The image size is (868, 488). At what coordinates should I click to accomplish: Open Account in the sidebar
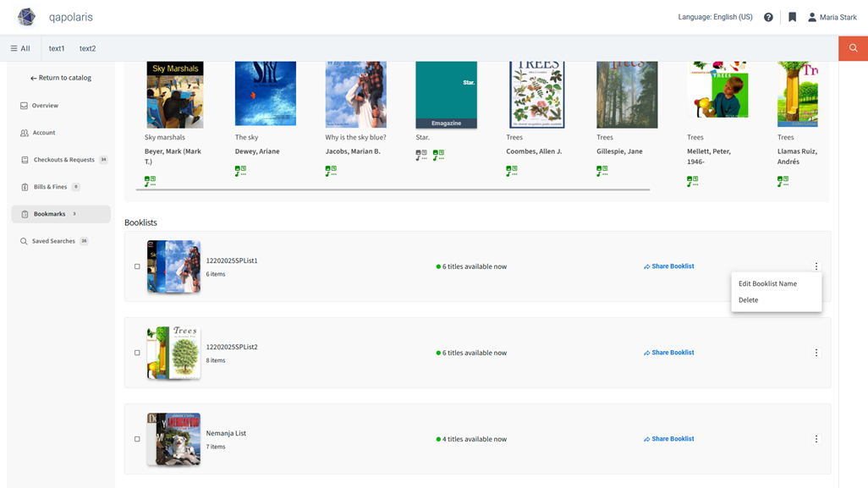pyautogui.click(x=37, y=132)
